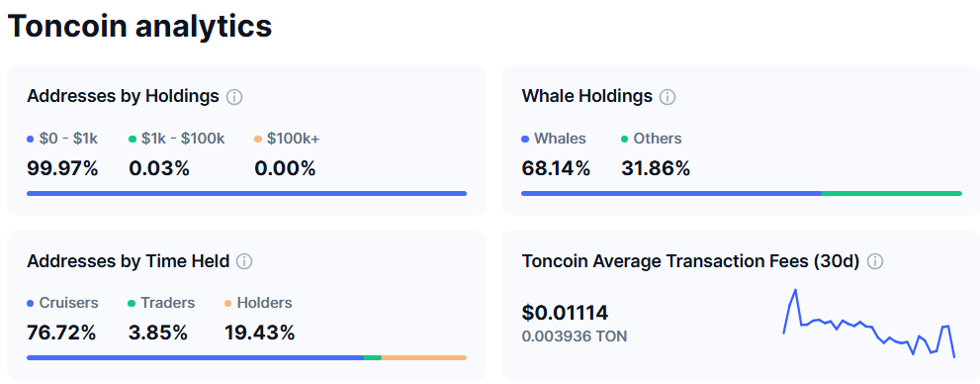Click the orange Holders segment of time bar
This screenshot has width=980, height=384.
(x=424, y=357)
